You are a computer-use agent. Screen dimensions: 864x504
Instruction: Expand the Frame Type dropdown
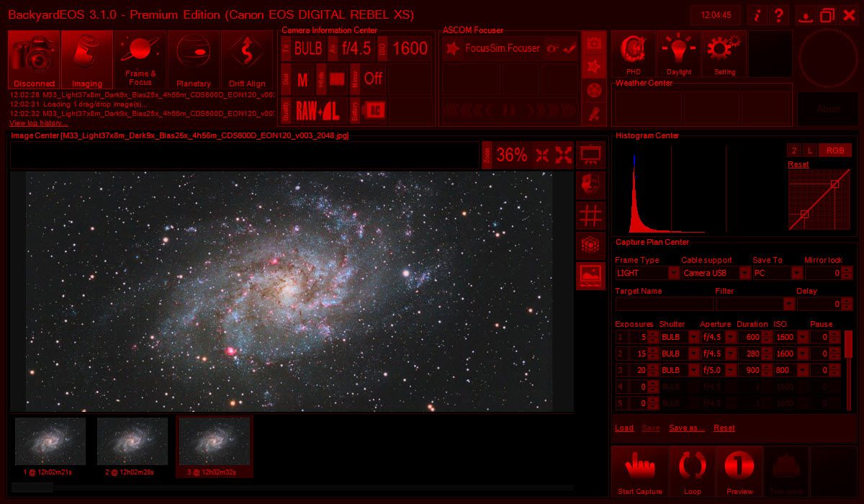(673, 273)
